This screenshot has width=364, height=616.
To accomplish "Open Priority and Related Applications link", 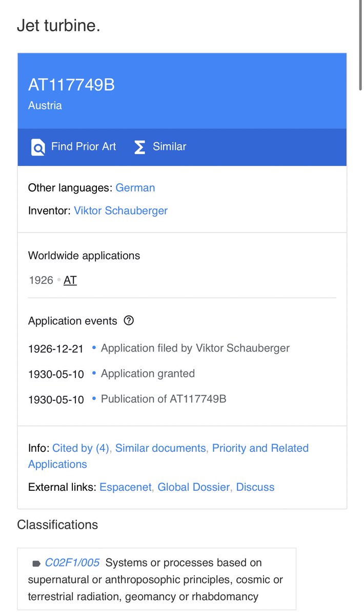I will coord(260,448).
